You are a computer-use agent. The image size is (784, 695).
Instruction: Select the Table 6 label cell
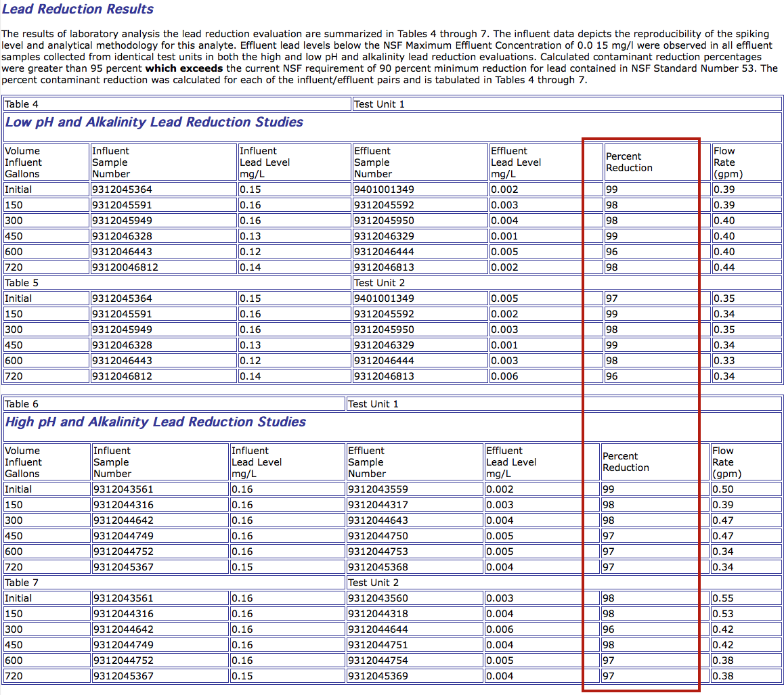[21, 404]
